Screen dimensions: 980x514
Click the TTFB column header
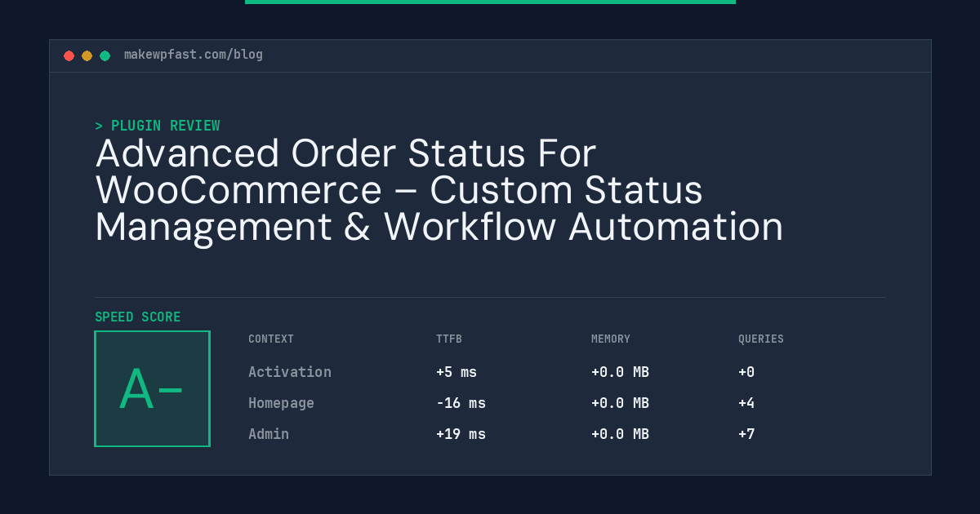(449, 339)
